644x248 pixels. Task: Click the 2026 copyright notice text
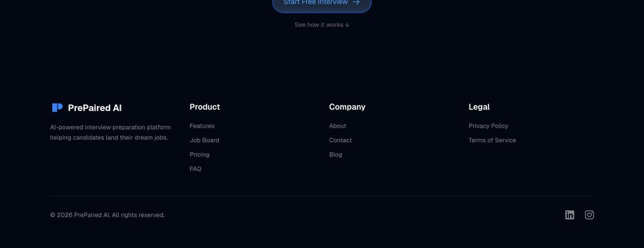point(107,215)
